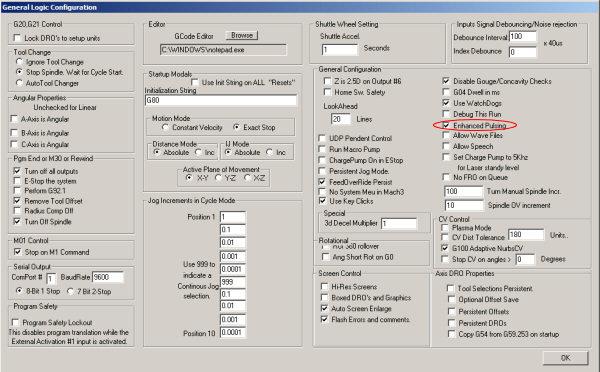
Task: Enable Allow Speech checkbox
Action: [x=446, y=146]
